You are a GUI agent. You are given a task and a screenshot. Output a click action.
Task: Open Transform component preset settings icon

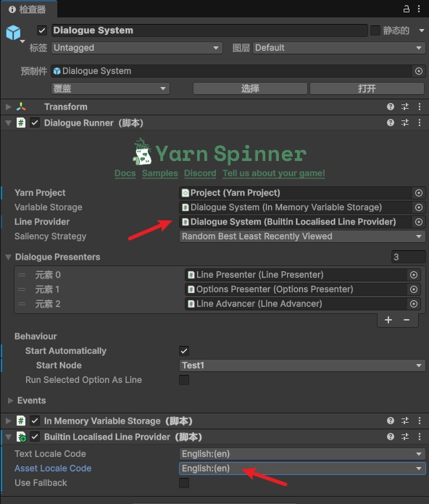coord(405,107)
